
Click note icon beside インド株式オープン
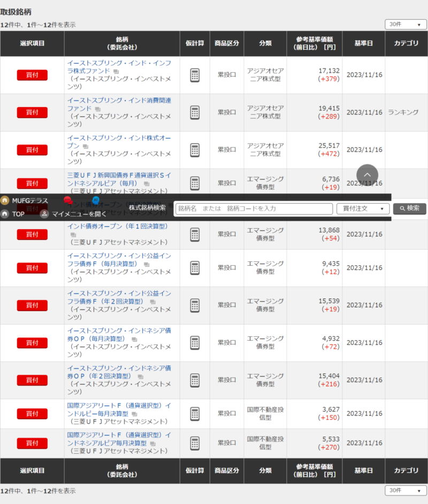pos(86,146)
